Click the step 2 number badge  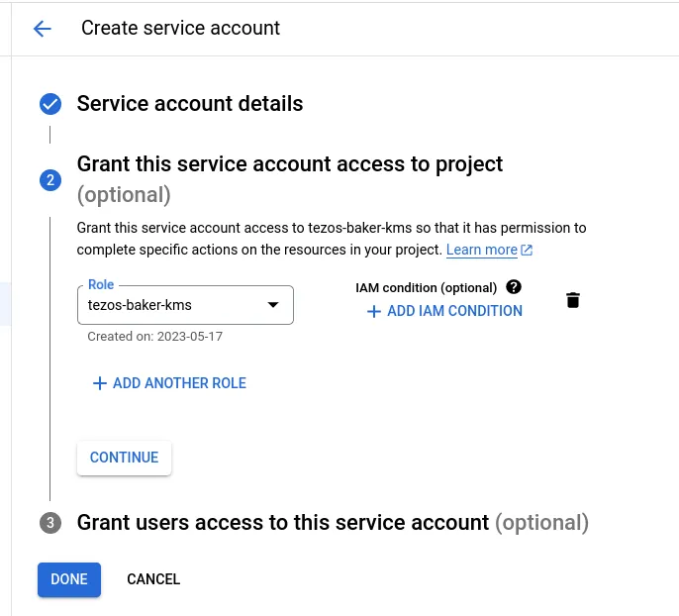(x=49, y=179)
